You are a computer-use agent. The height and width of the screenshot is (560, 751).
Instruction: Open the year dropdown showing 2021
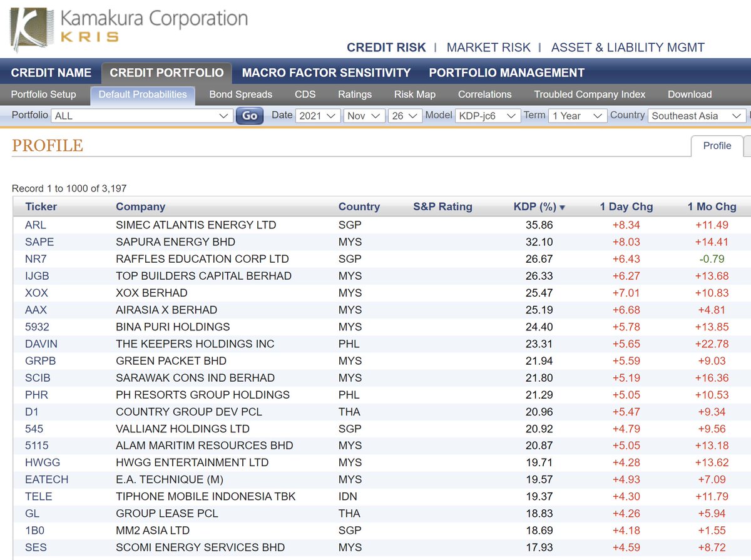[x=318, y=116]
